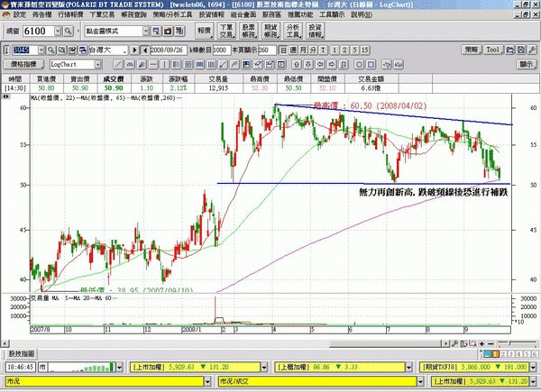Click the move right arrow icon
The width and height of the screenshot is (541, 392).
tap(332, 65)
